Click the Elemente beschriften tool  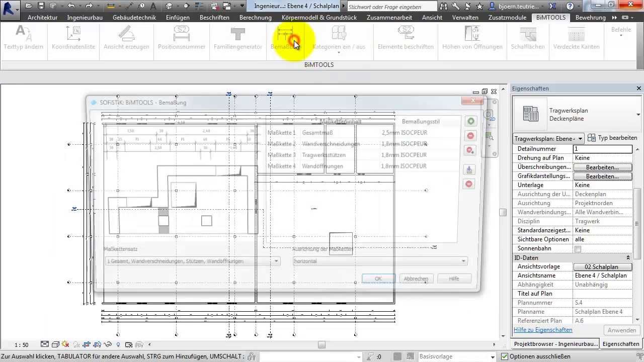pos(406,38)
